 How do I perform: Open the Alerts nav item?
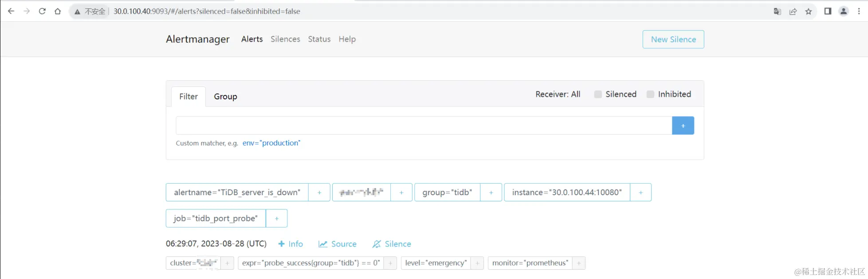coord(252,39)
